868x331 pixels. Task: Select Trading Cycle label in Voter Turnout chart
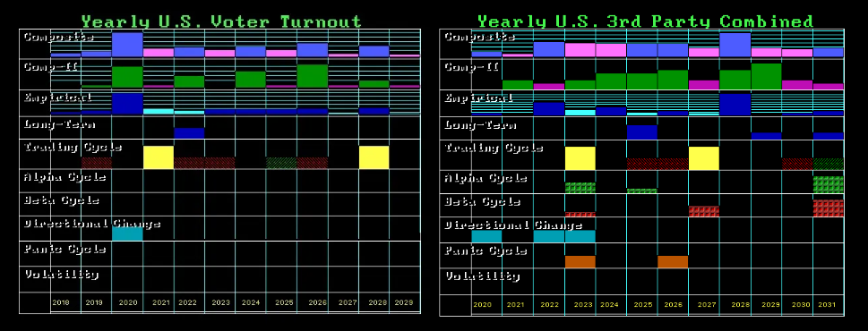tap(73, 148)
